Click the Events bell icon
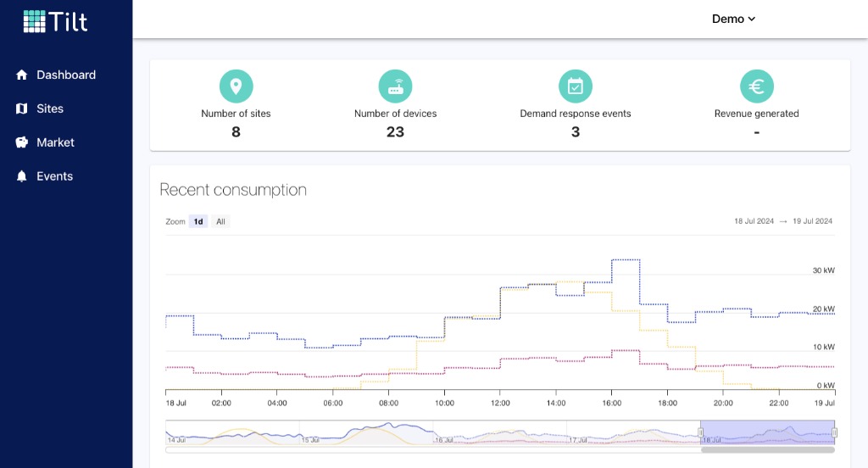The image size is (868, 468). point(22,176)
